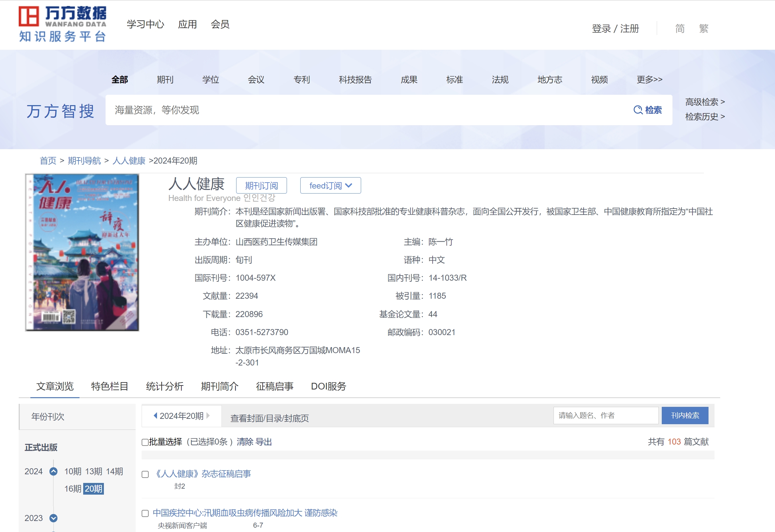Expand the 2023 year issue list
The height and width of the screenshot is (532, 775).
pos(53,518)
